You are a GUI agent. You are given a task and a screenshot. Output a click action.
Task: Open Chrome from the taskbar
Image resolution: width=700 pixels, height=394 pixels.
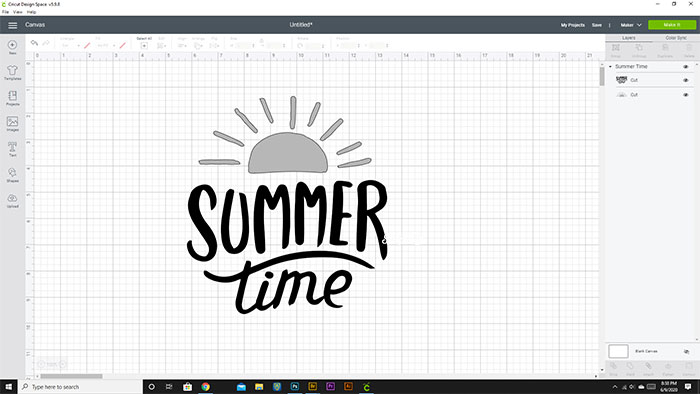click(205, 387)
